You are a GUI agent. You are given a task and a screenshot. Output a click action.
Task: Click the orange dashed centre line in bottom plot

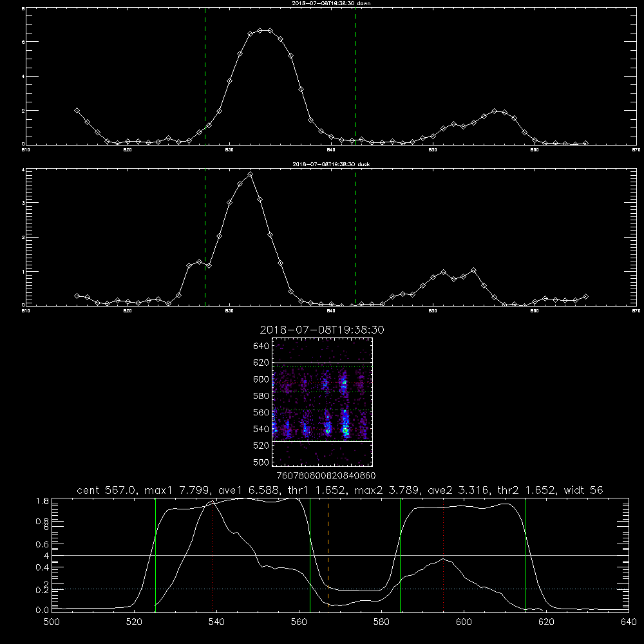pyautogui.click(x=328, y=554)
